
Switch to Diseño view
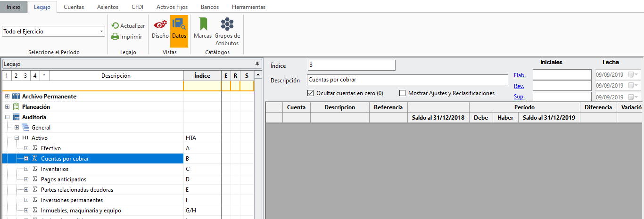160,29
